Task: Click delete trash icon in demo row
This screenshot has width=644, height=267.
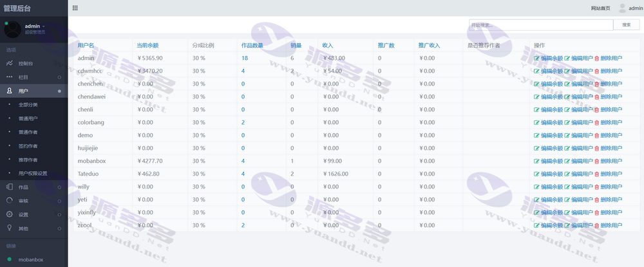Action: [x=597, y=135]
